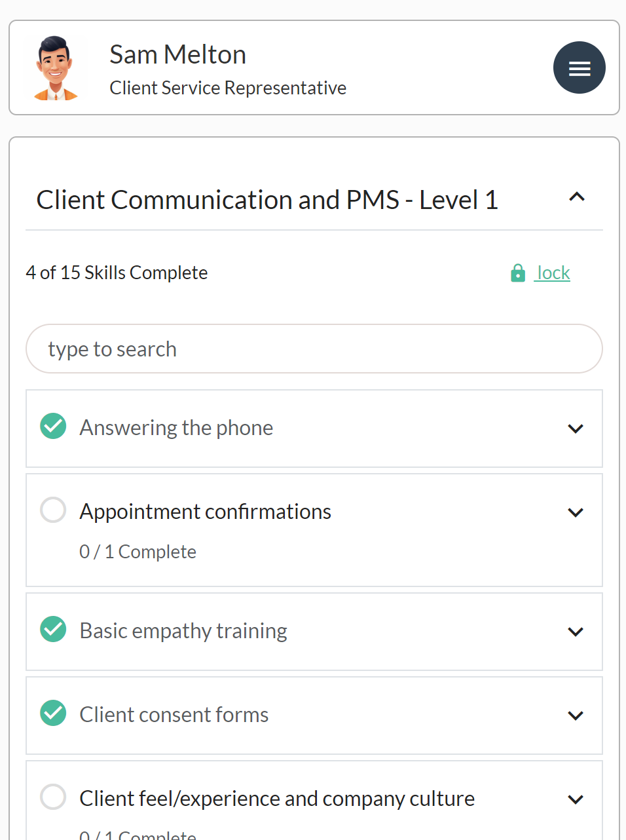The image size is (626, 840).
Task: Open the hamburger menu
Action: coord(579,67)
